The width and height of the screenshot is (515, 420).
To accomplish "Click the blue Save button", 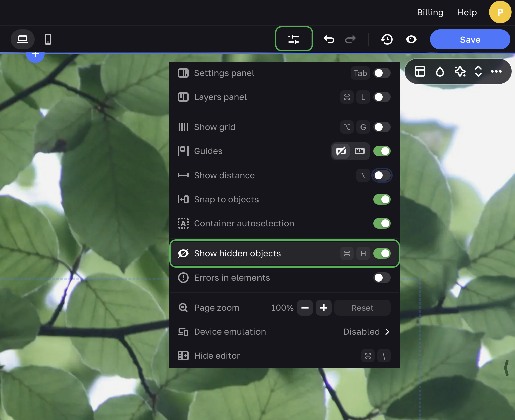I will 470,39.
